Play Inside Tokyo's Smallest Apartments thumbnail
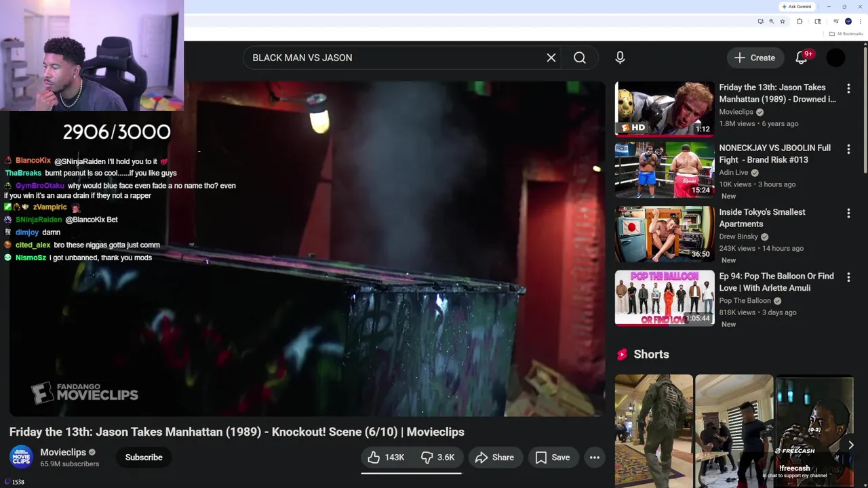 click(665, 234)
